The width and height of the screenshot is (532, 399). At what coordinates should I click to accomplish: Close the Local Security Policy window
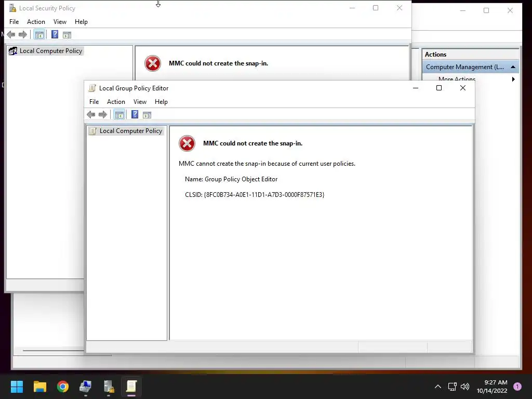tap(400, 8)
